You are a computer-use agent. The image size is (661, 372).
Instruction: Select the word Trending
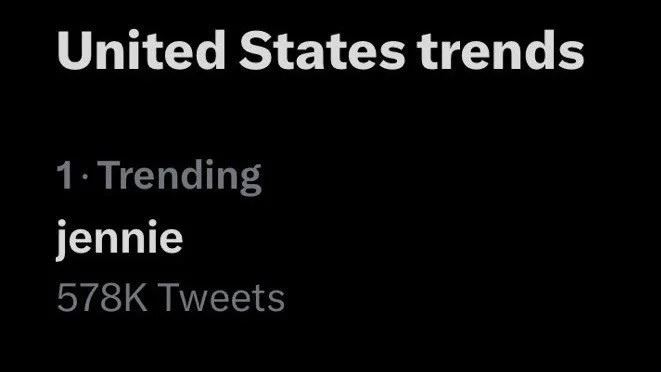(x=180, y=177)
